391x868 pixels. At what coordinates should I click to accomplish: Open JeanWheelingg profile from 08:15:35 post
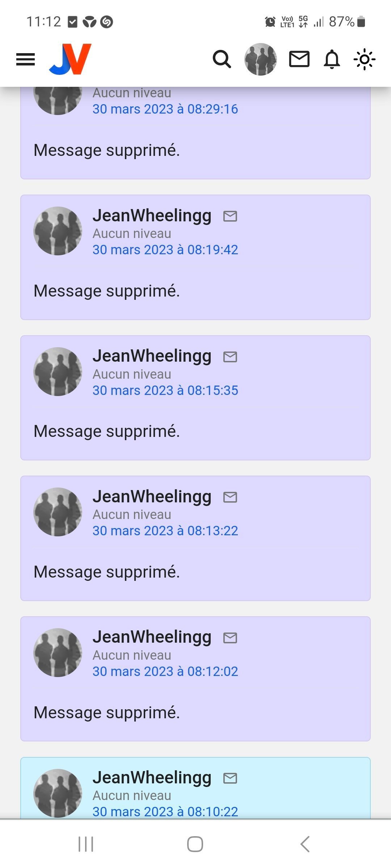coord(152,356)
